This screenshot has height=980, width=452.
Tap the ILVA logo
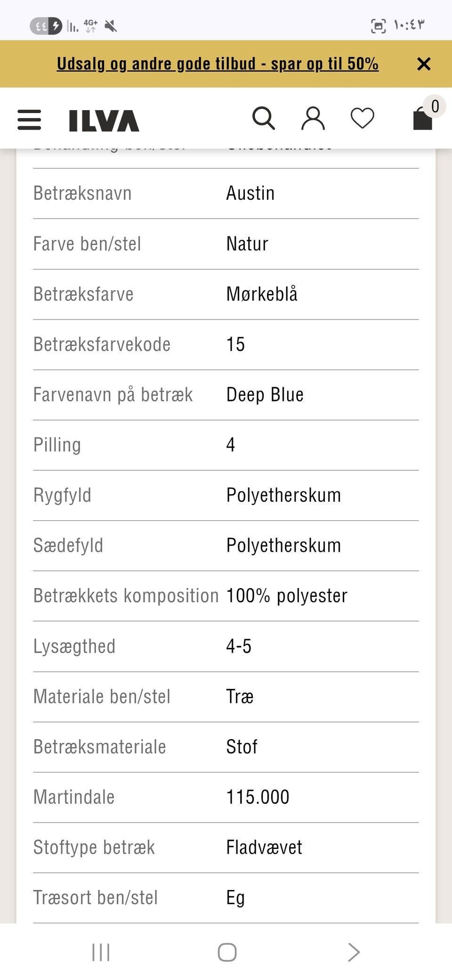[x=104, y=120]
